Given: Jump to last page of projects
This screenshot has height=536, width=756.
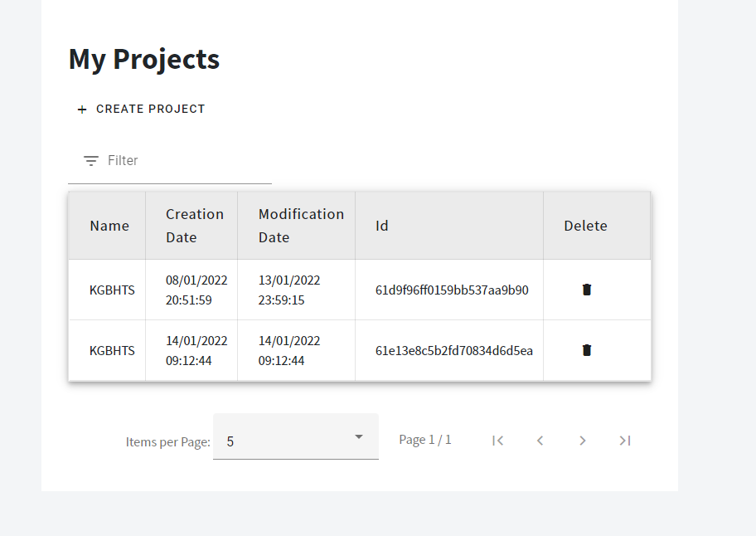Looking at the screenshot, I should [625, 441].
